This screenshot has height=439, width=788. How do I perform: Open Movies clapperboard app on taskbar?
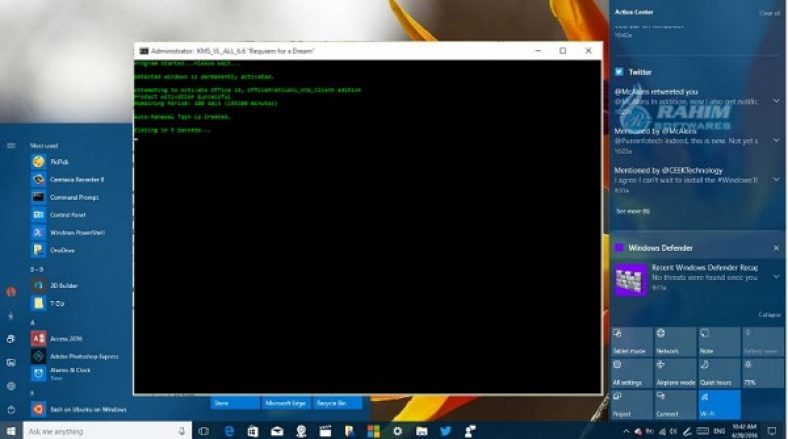click(325, 431)
